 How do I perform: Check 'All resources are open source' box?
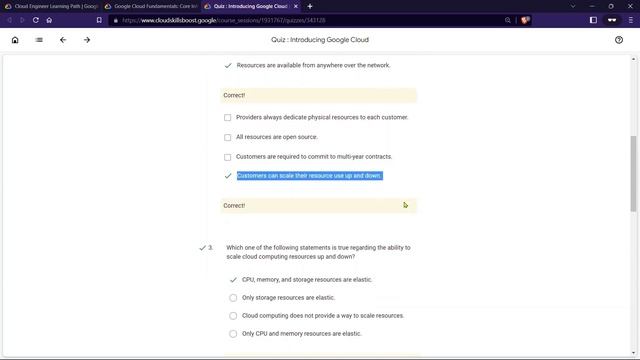227,137
